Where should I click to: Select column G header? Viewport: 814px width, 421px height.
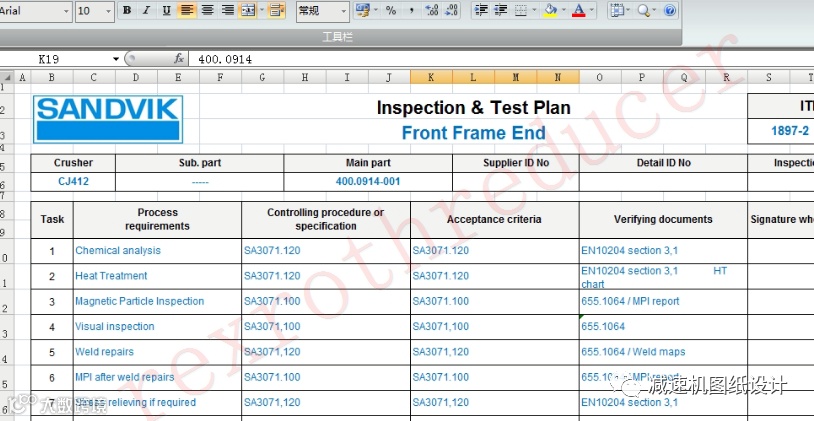click(x=262, y=77)
